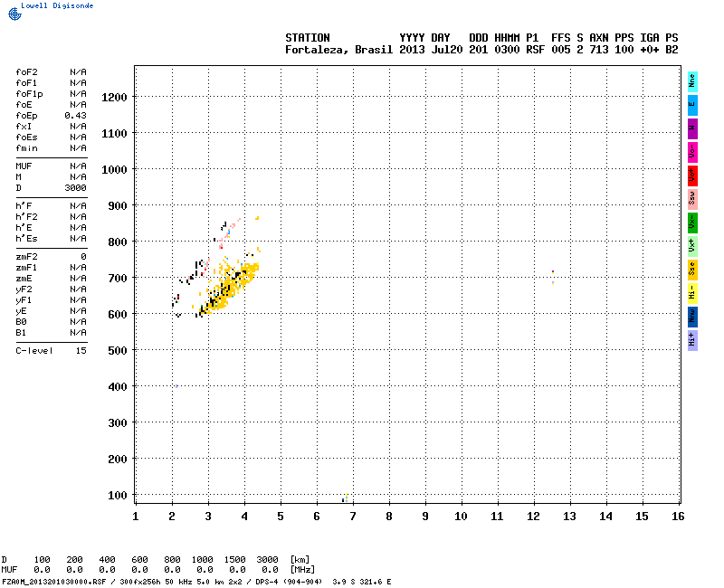
Task: Click the P1 value RSF
Action: tap(535, 50)
